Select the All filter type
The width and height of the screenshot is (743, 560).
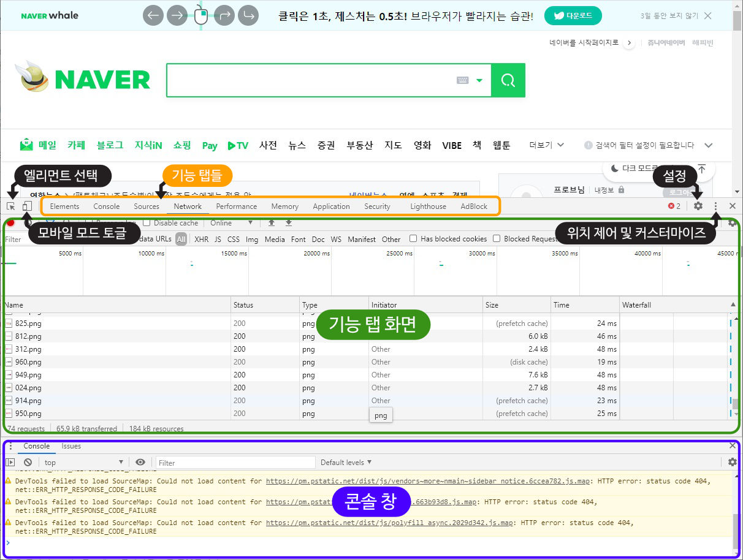pyautogui.click(x=181, y=240)
